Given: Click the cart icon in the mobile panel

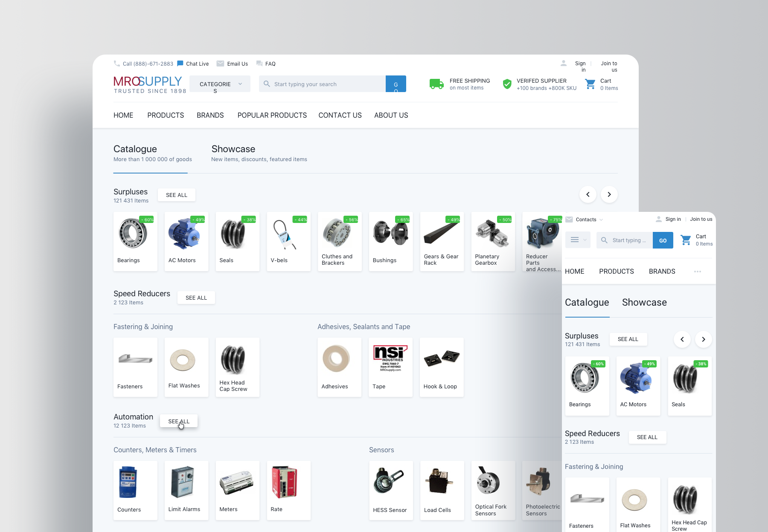Looking at the screenshot, I should coord(686,240).
